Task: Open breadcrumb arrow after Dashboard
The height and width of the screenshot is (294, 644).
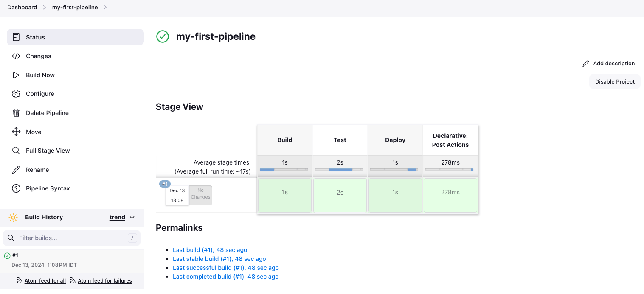Action: pos(44,7)
